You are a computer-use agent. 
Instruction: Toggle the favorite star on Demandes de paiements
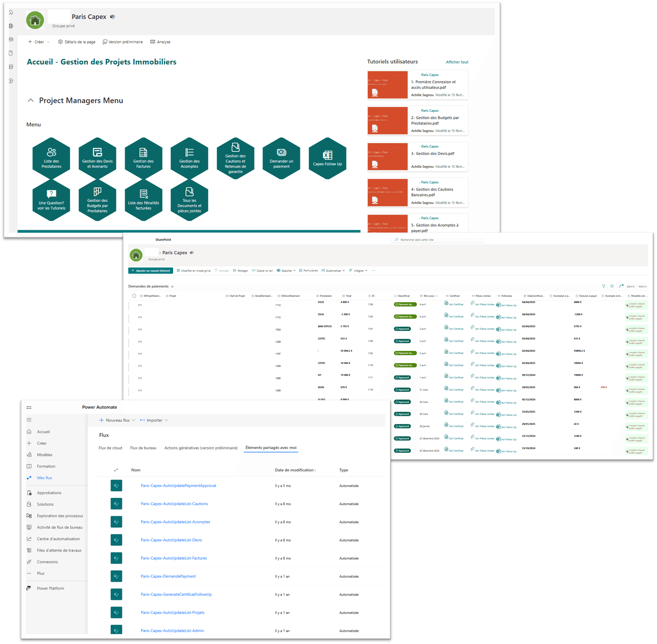click(x=172, y=286)
